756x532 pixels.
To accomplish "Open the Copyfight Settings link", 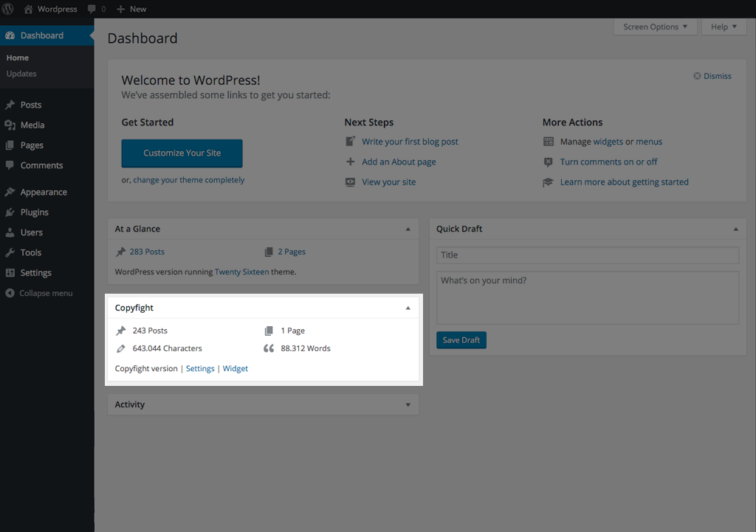I will [x=200, y=369].
